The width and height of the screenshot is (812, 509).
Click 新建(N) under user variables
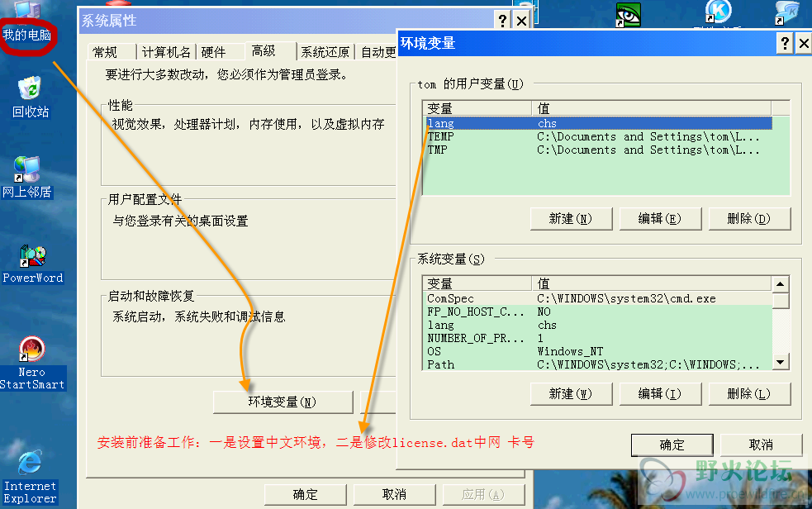pos(571,219)
